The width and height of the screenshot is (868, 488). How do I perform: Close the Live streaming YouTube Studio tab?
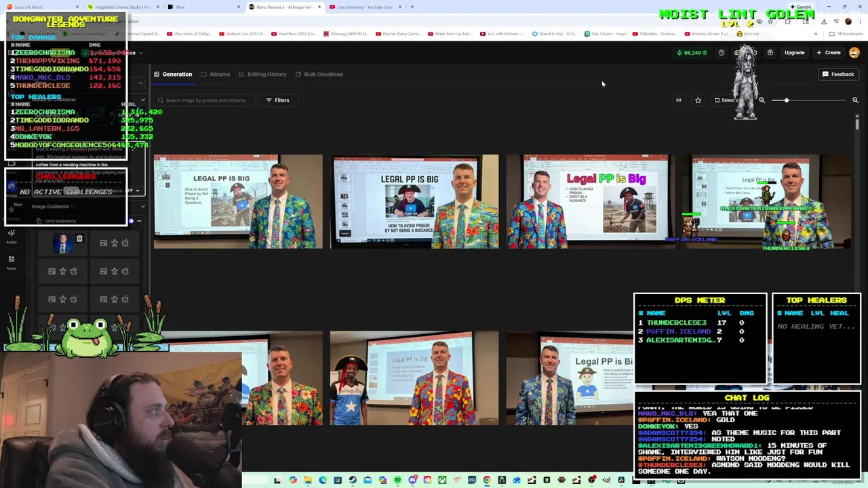399,7
